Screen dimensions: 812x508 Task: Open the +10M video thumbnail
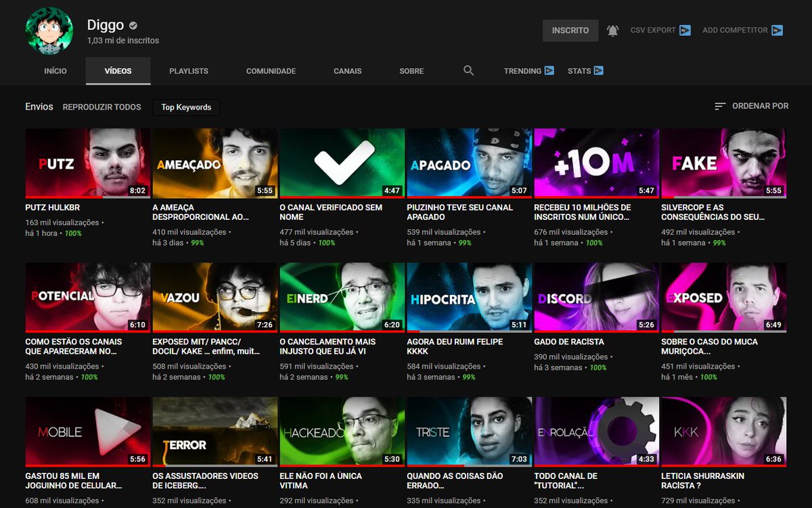pyautogui.click(x=597, y=163)
